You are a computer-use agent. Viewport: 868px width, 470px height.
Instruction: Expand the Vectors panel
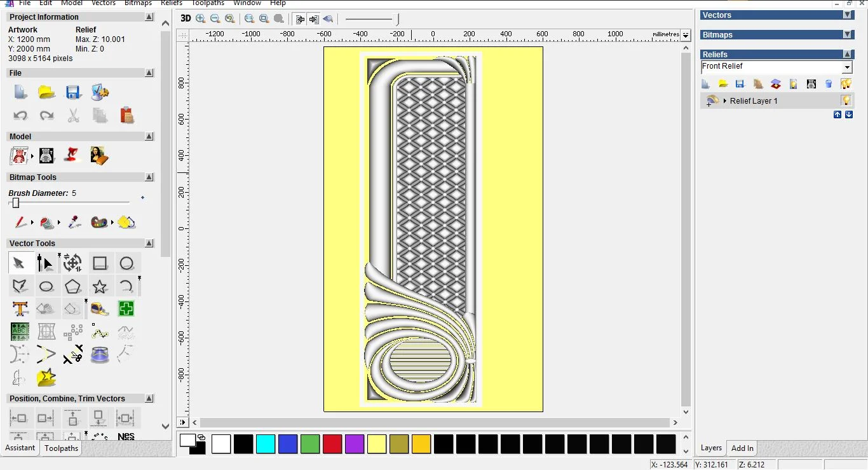pyautogui.click(x=847, y=15)
